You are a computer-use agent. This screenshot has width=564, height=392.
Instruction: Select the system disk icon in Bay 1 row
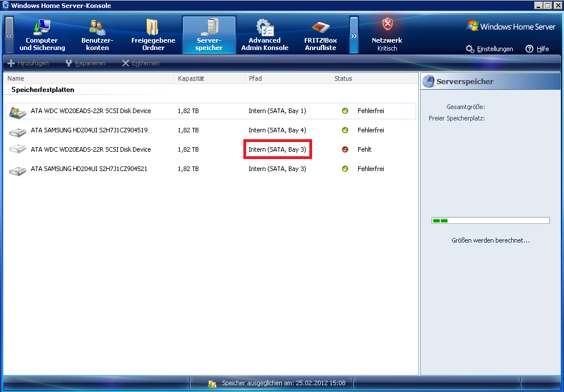pos(18,112)
